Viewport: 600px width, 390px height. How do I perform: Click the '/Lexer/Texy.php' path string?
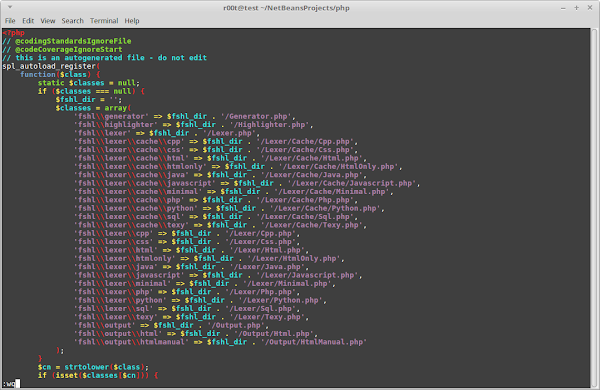coord(267,317)
